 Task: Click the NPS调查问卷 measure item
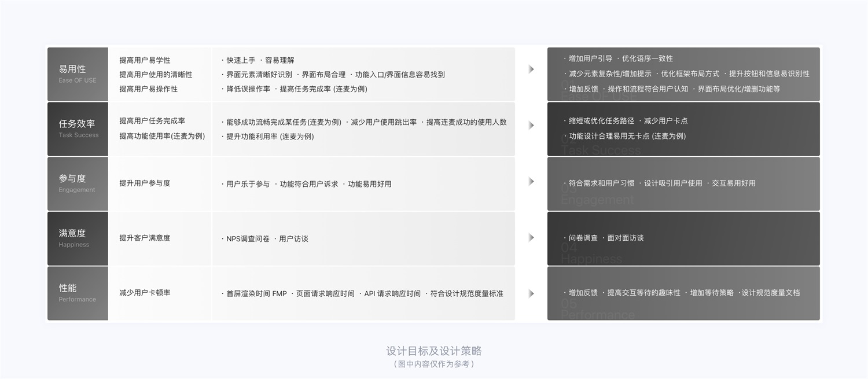[246, 238]
